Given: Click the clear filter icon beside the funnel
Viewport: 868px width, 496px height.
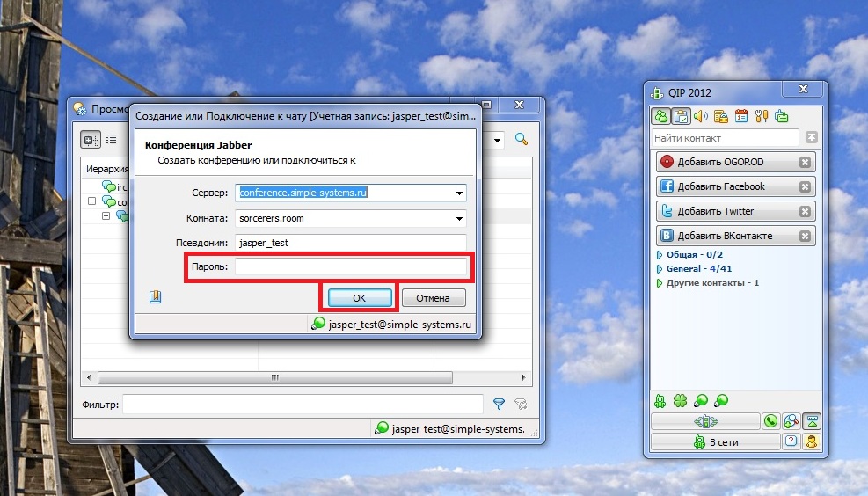Looking at the screenshot, I should pyautogui.click(x=521, y=405).
